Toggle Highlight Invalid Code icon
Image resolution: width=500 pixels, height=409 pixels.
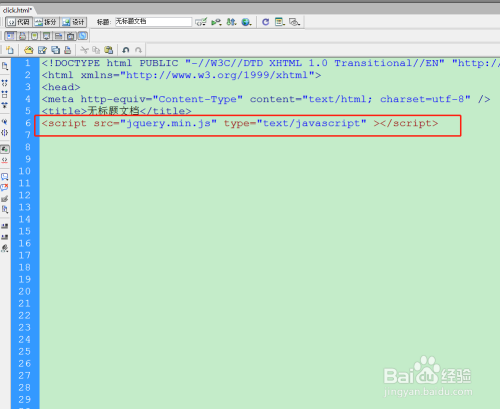point(5,160)
